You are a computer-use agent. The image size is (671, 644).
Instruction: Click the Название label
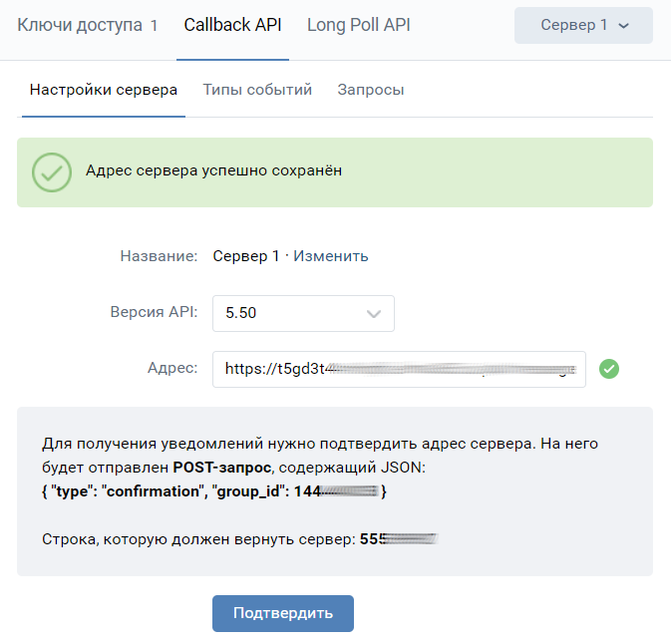click(x=159, y=256)
